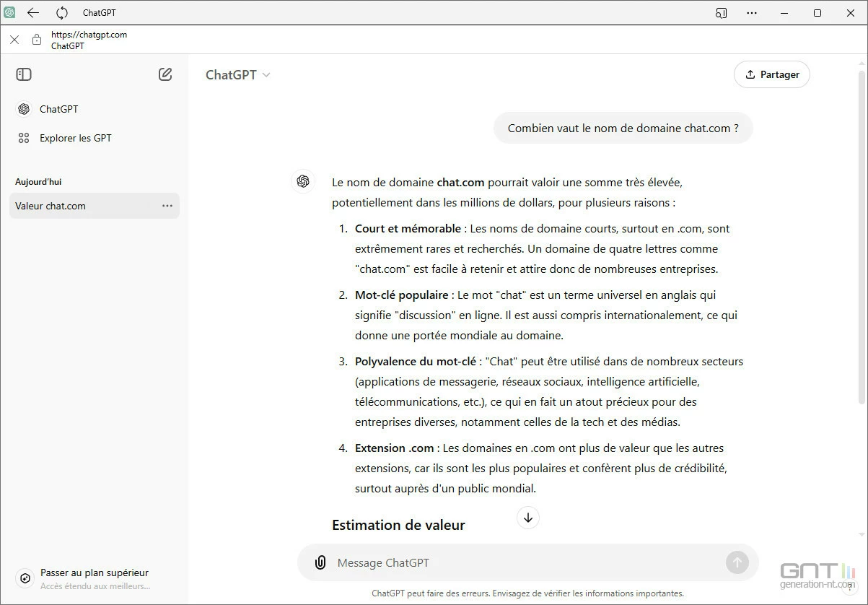Start a new chat with pencil icon

165,74
